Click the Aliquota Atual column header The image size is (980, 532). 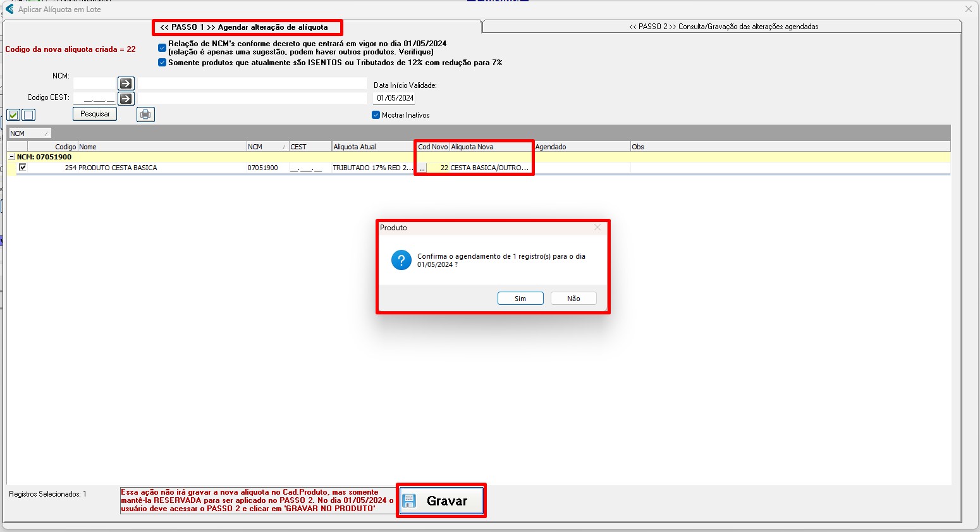click(x=373, y=147)
